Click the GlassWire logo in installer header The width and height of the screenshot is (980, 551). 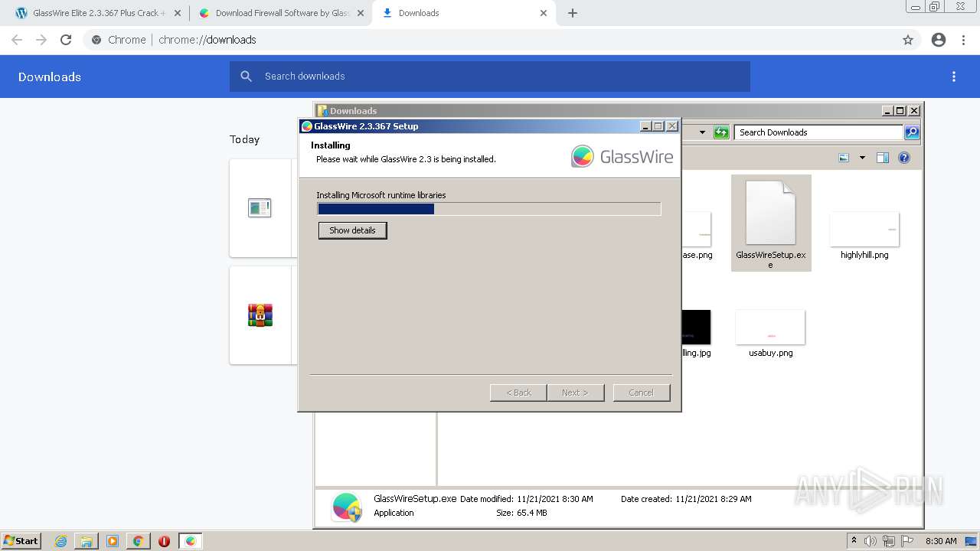[622, 157]
